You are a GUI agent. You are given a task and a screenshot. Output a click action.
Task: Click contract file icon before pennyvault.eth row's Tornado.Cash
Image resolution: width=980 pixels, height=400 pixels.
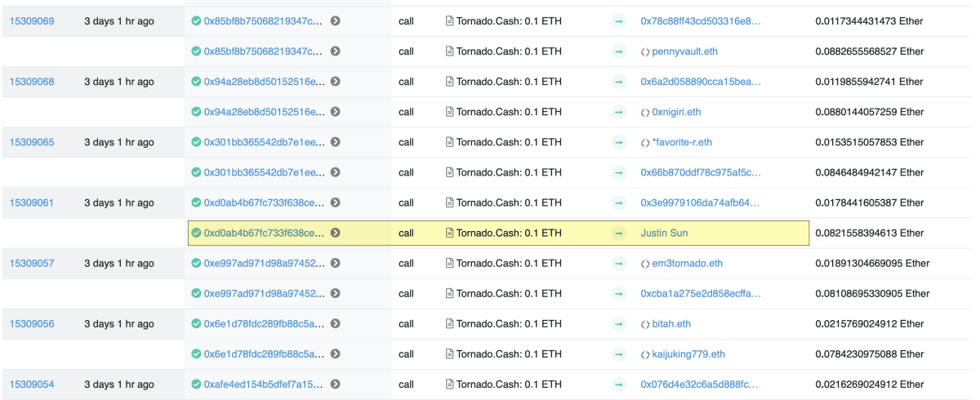(x=449, y=51)
